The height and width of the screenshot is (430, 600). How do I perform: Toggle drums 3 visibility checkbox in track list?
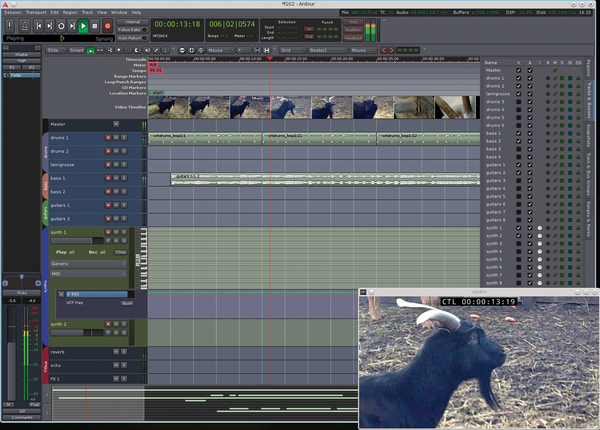(518, 102)
